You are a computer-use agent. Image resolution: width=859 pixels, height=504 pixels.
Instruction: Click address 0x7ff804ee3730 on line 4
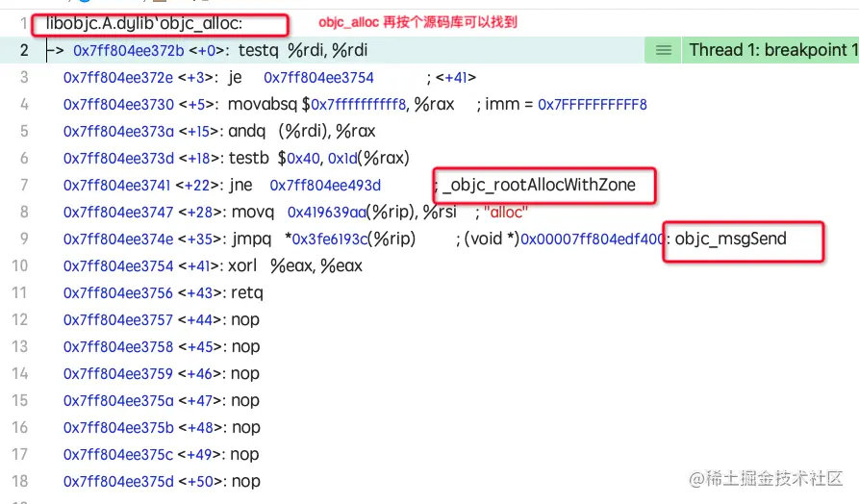pos(118,104)
